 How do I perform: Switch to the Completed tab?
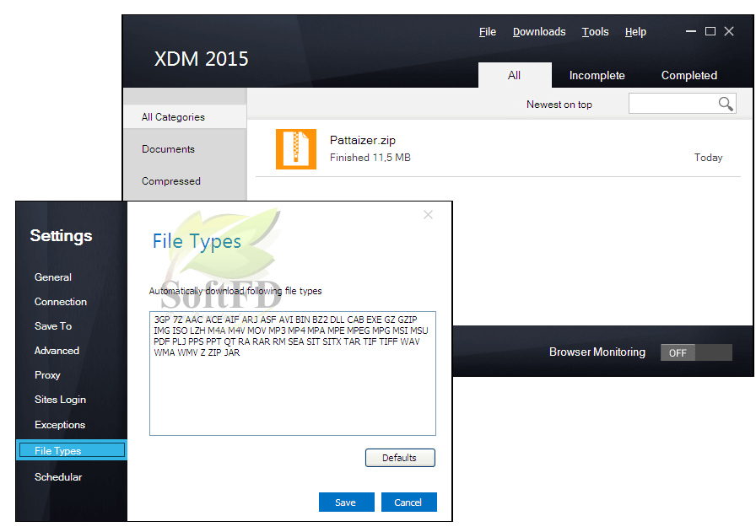689,75
